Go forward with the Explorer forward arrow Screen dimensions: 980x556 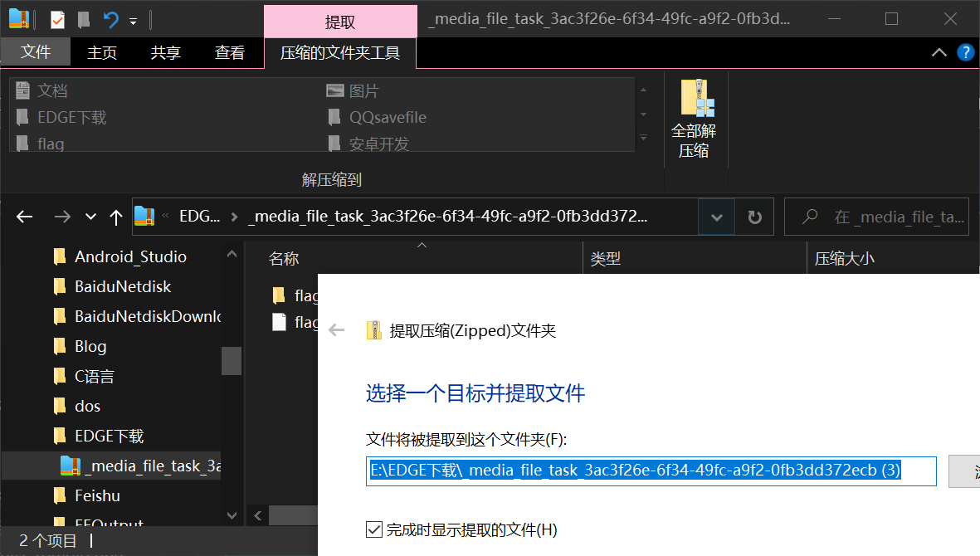point(62,217)
